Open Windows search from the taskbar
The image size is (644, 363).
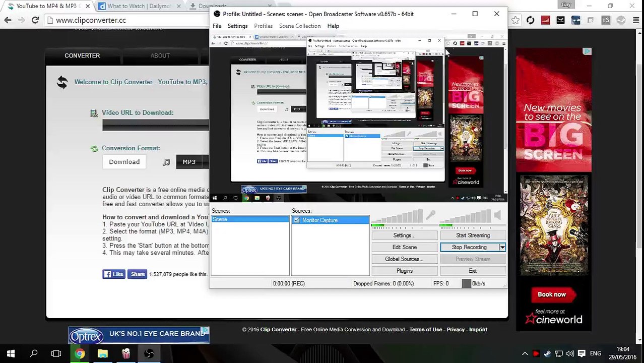[x=34, y=354]
